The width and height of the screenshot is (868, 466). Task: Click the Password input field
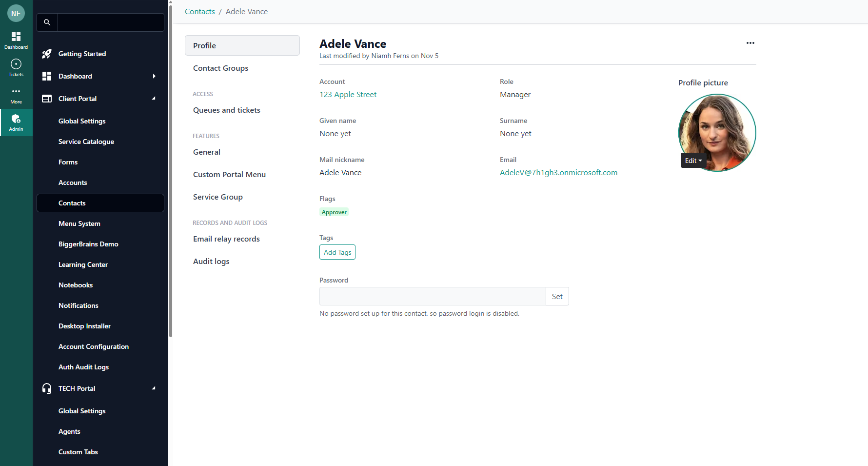[x=432, y=296]
